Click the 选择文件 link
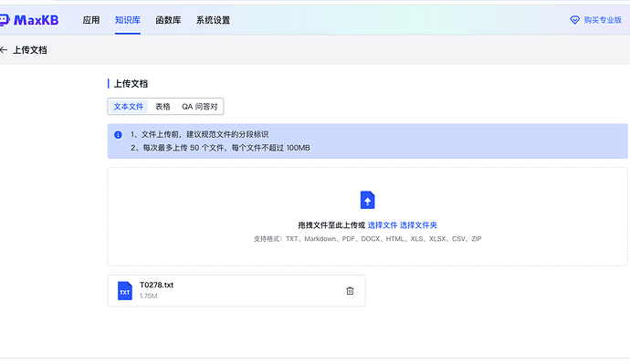 tap(382, 225)
